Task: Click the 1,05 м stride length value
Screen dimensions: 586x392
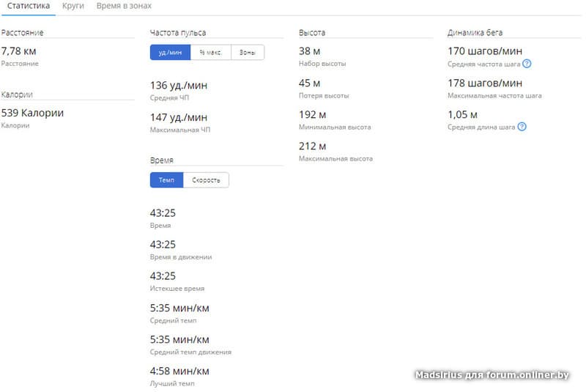Action: pyautogui.click(x=462, y=114)
